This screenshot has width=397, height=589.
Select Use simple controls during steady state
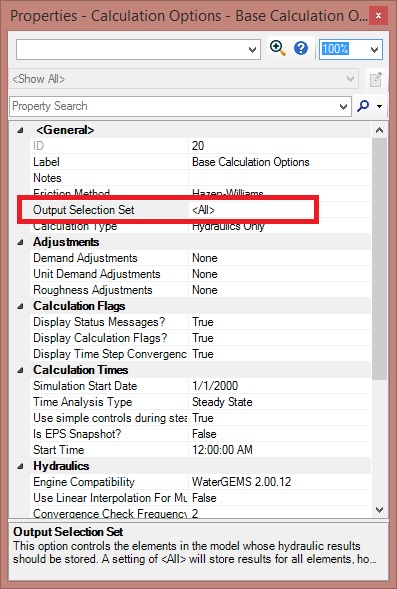(x=110, y=418)
